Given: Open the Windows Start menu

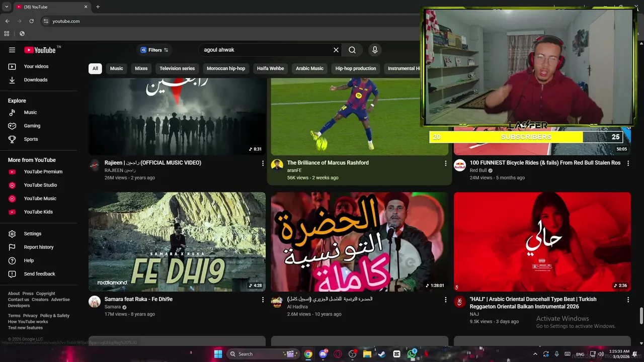Looking at the screenshot, I should (218, 354).
